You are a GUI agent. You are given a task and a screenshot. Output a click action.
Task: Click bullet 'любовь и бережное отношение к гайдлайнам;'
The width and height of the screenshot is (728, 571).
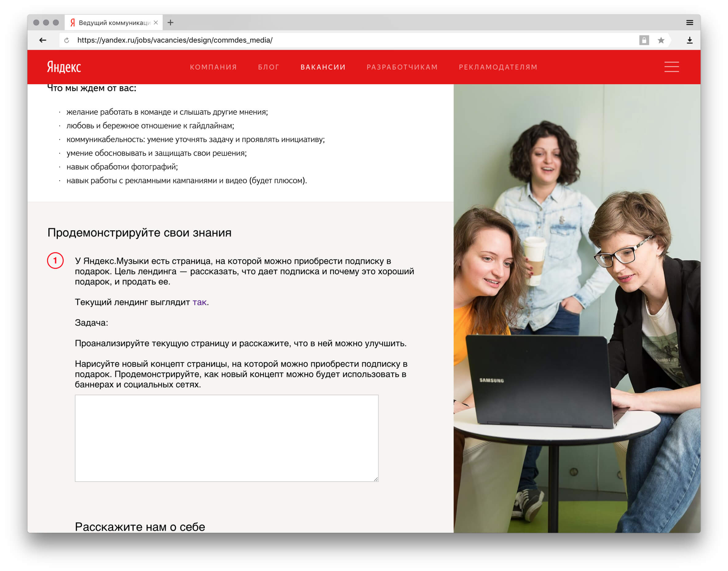pos(150,125)
